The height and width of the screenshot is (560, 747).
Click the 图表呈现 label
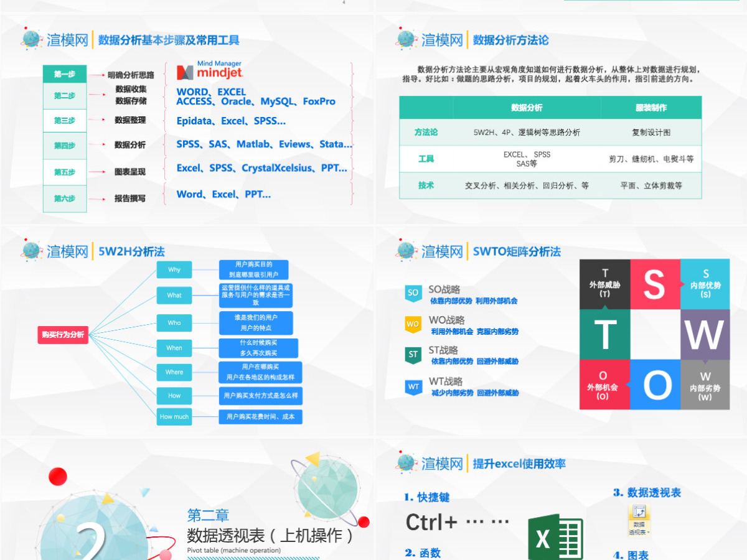click(130, 172)
